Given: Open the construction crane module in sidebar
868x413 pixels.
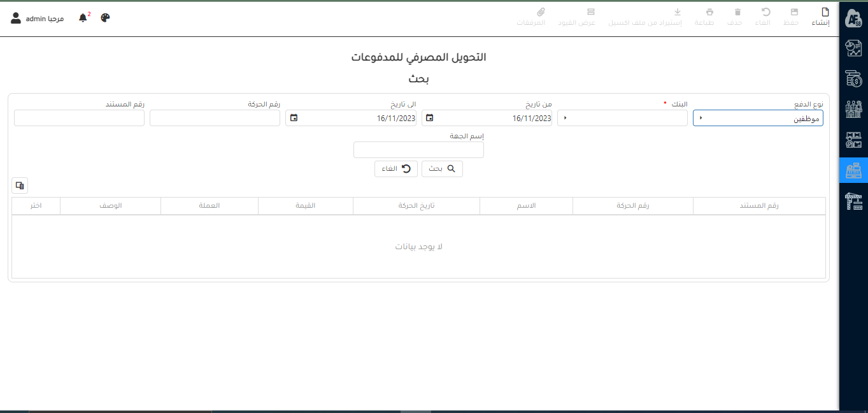Looking at the screenshot, I should coord(853,201).
